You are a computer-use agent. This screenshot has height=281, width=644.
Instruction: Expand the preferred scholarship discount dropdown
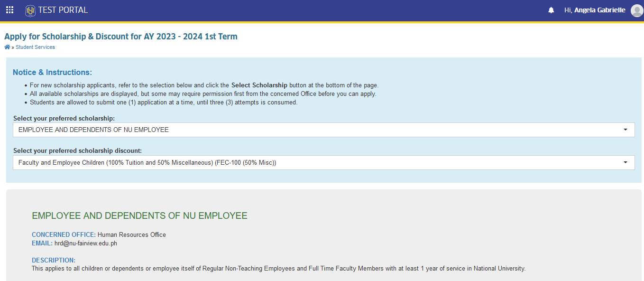[324, 162]
